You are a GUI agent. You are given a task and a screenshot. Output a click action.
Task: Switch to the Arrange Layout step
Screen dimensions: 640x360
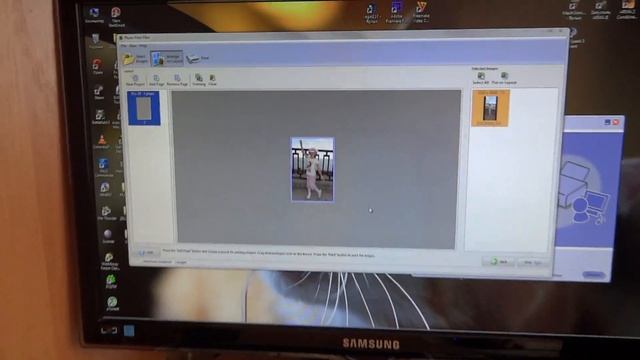click(167, 59)
